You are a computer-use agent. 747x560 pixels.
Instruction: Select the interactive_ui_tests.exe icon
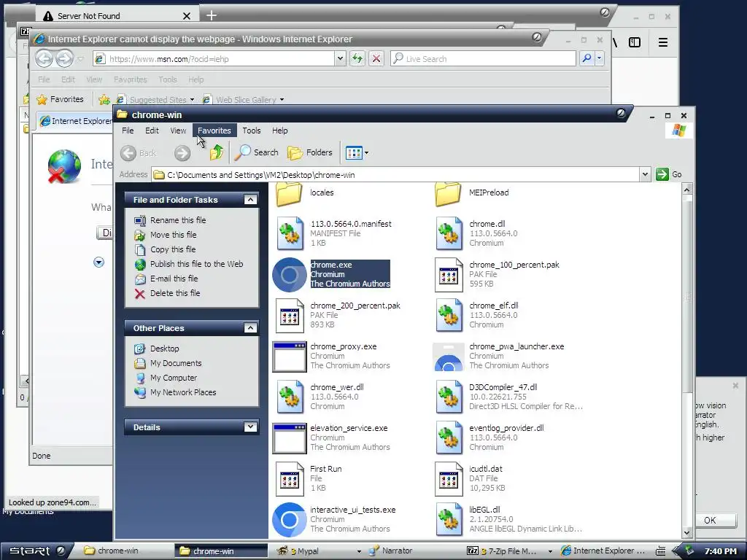tap(289, 519)
